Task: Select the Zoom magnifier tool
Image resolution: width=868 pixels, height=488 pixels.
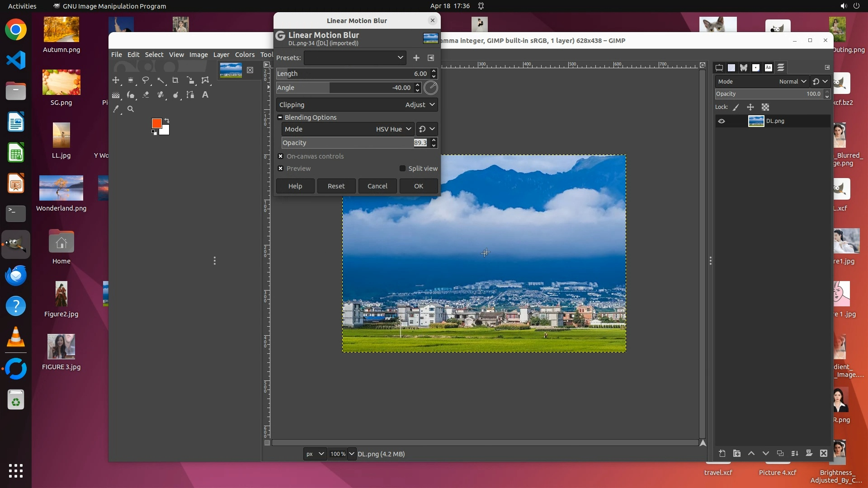Action: click(131, 109)
